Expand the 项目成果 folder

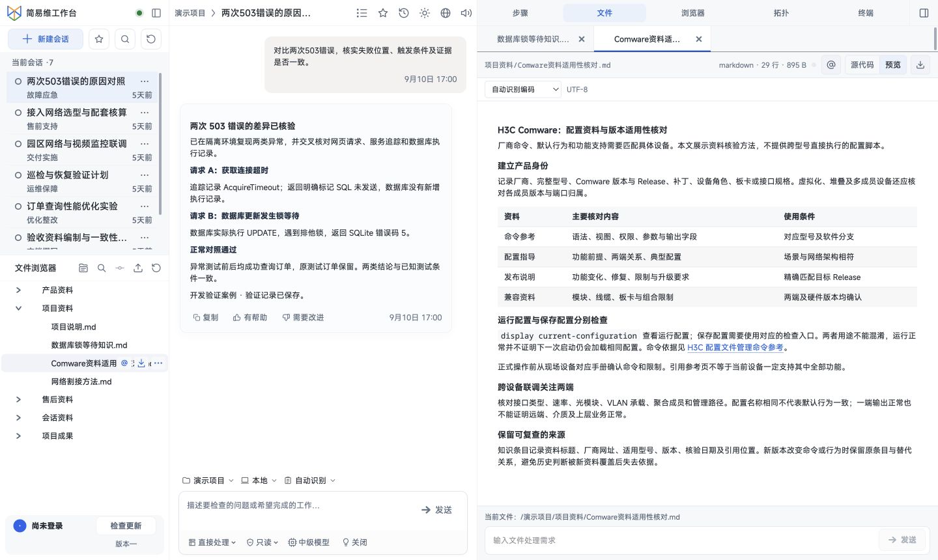coord(18,436)
